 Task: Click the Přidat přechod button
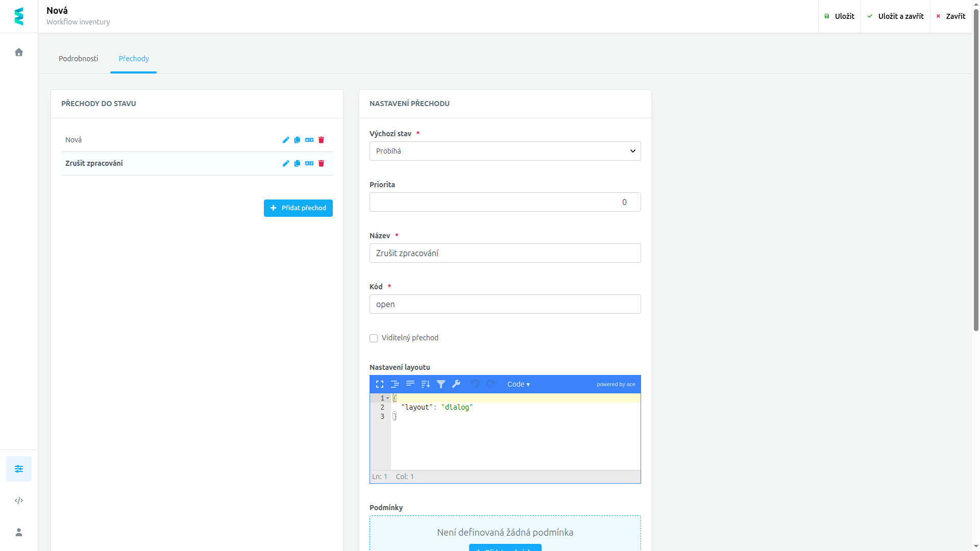click(298, 208)
